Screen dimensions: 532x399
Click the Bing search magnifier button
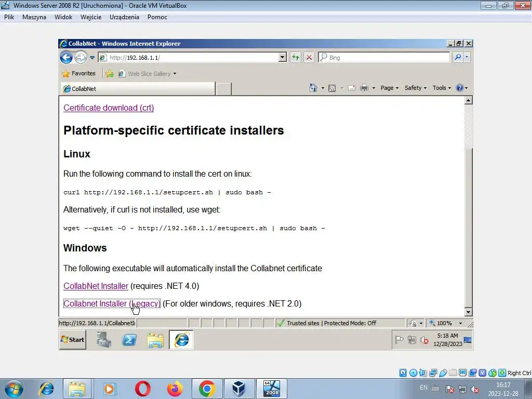[458, 57]
